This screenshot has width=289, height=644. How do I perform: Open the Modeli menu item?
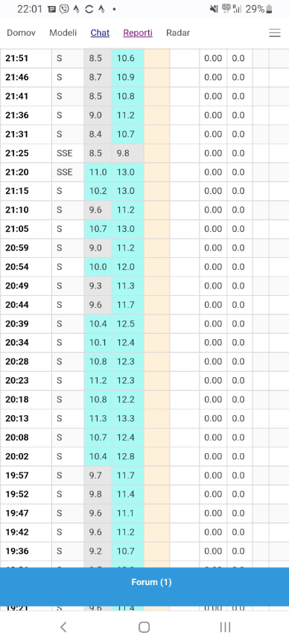coord(63,33)
